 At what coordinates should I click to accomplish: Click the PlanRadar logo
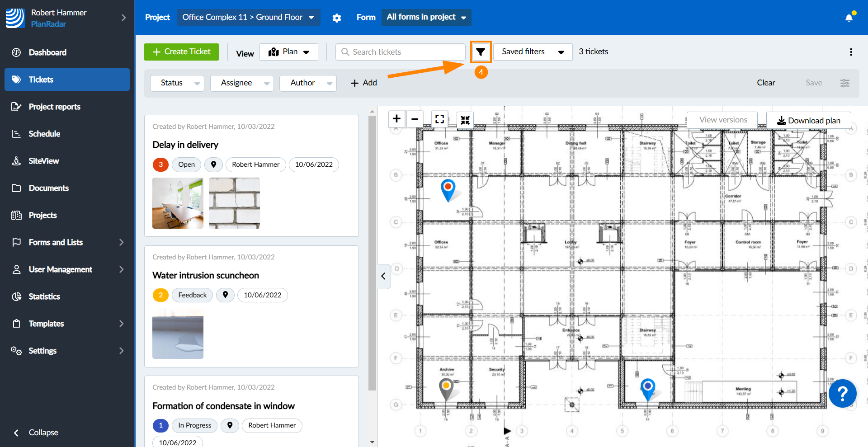[15, 18]
